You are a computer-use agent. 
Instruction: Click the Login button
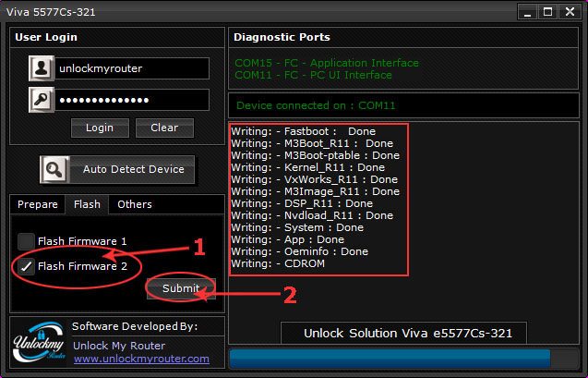pos(100,128)
